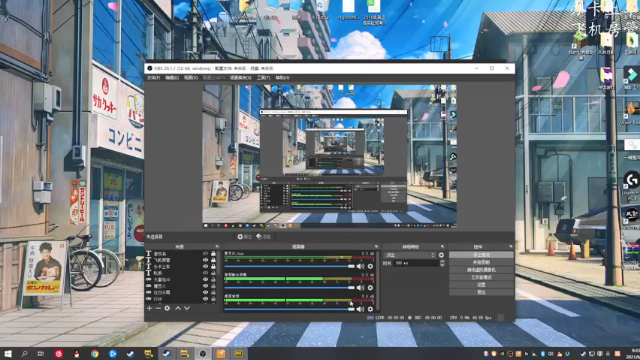Image resolution: width=640 pixels, height=360 pixels.
Task: Click the 退出 exit button
Action: coord(481,292)
